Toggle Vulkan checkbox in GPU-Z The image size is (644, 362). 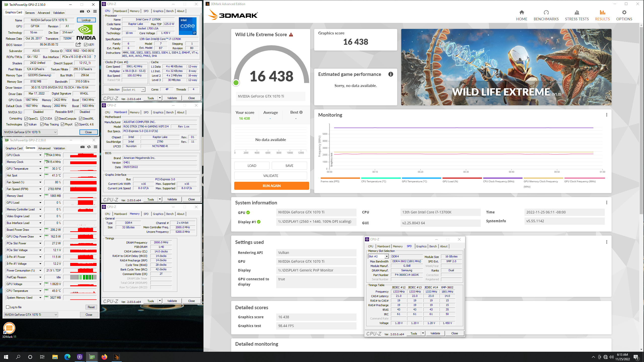point(26,124)
